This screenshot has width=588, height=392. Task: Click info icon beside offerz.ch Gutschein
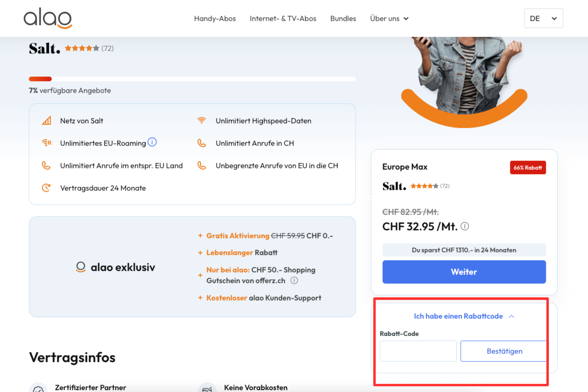(294, 281)
